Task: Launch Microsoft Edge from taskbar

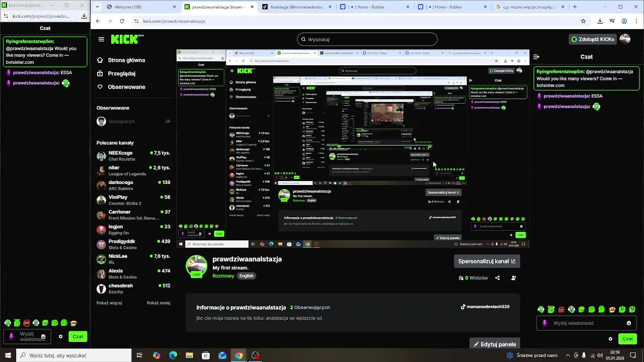Action: click(x=173, y=355)
